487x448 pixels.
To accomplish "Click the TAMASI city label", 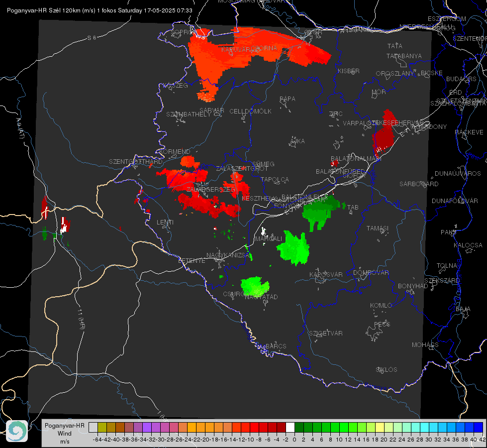I will [x=378, y=228].
